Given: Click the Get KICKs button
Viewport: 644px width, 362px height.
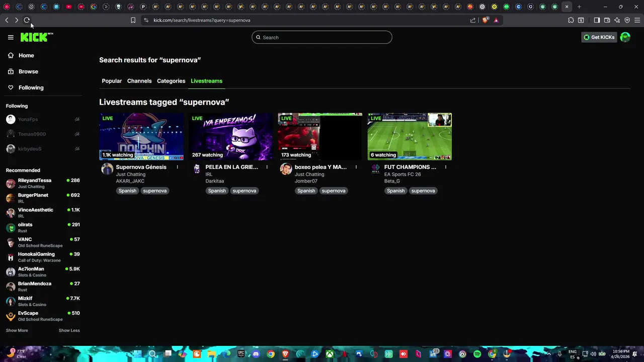Looking at the screenshot, I should [x=599, y=37].
